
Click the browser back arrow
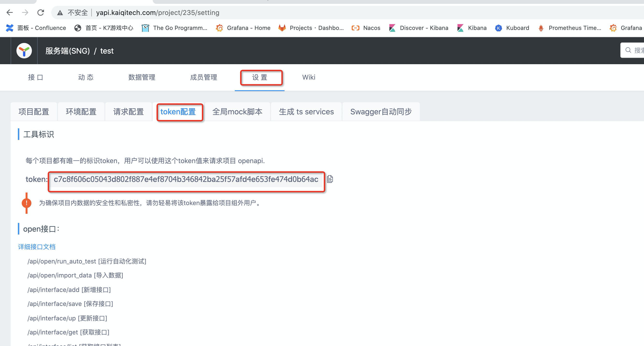point(9,13)
